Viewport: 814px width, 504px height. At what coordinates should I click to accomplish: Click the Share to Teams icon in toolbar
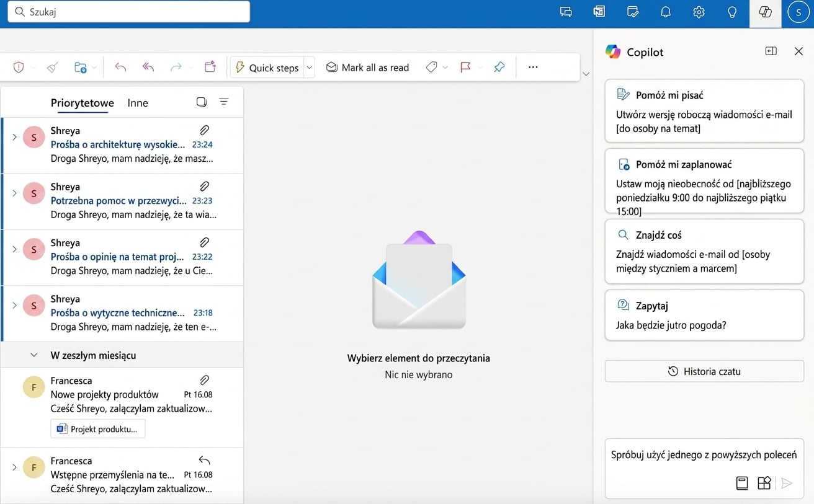pos(210,67)
